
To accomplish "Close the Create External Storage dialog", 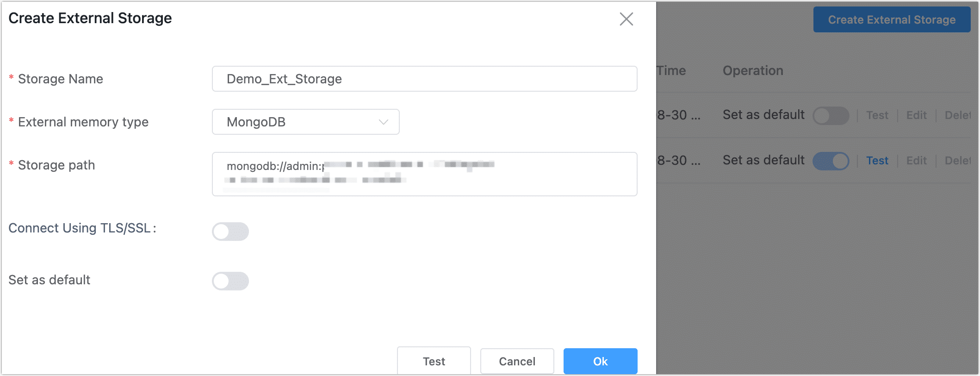I will tap(626, 19).
